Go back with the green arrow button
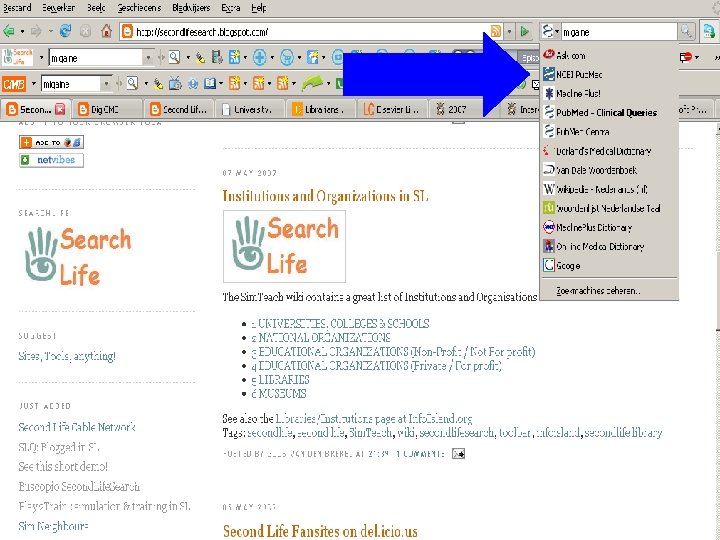Screen dimensions: 720x540 tap(9, 32)
